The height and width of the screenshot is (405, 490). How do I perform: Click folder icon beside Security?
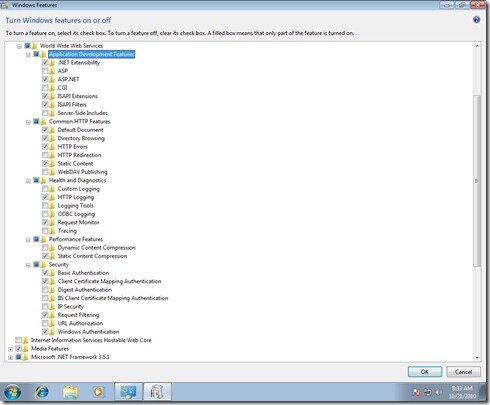[x=43, y=265]
